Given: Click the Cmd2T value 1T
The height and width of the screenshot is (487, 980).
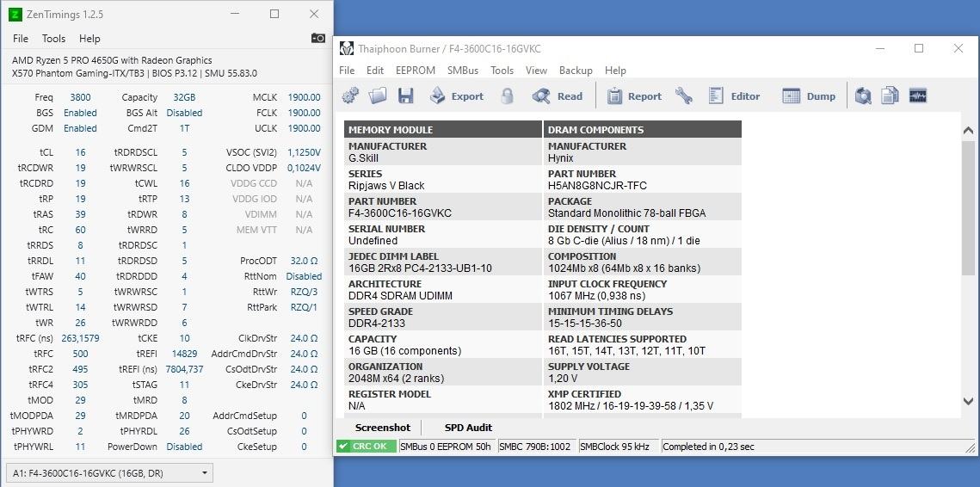Looking at the screenshot, I should (184, 128).
